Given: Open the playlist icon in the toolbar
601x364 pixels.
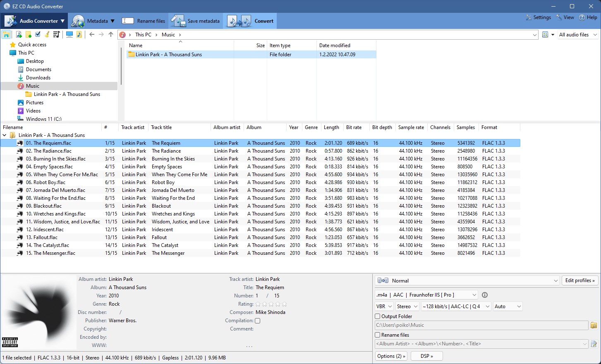Looking at the screenshot, I should 57,34.
